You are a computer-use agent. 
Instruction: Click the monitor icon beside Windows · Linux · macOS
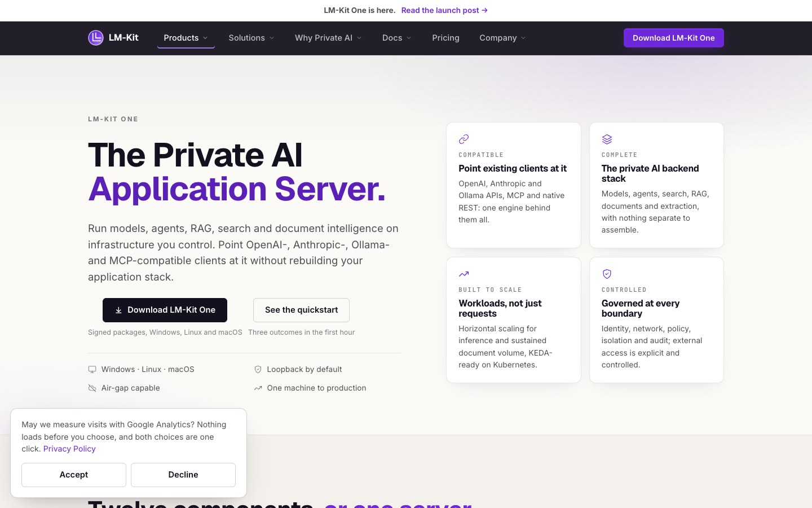92,370
